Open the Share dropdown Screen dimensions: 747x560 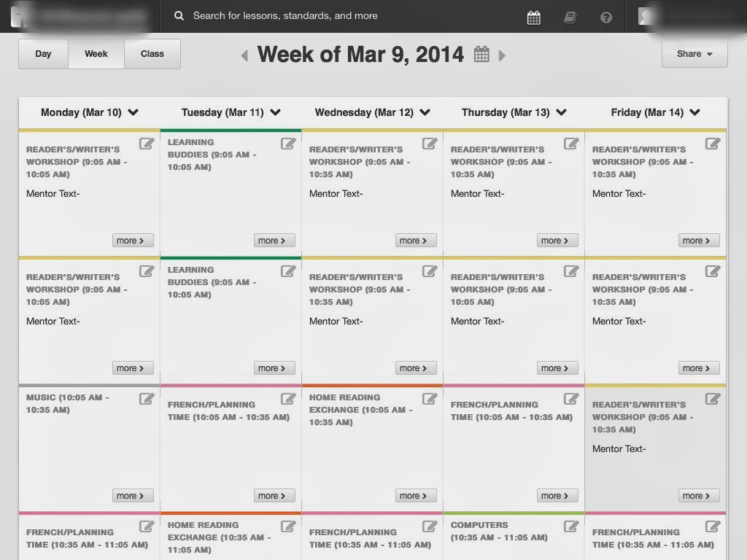tap(694, 54)
